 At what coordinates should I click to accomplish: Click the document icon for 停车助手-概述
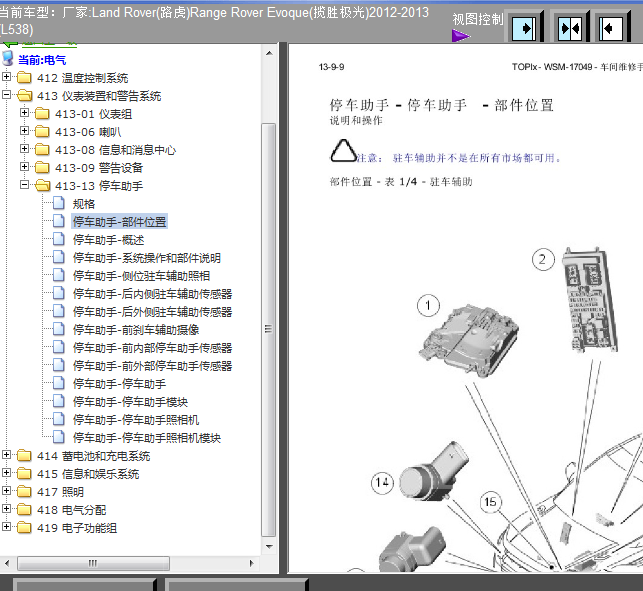[x=59, y=239]
